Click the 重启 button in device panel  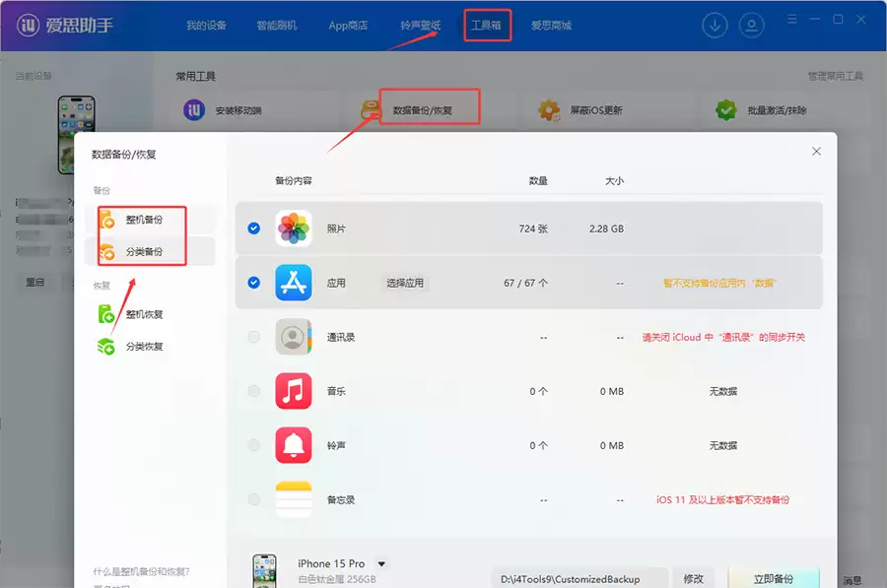coord(34,282)
